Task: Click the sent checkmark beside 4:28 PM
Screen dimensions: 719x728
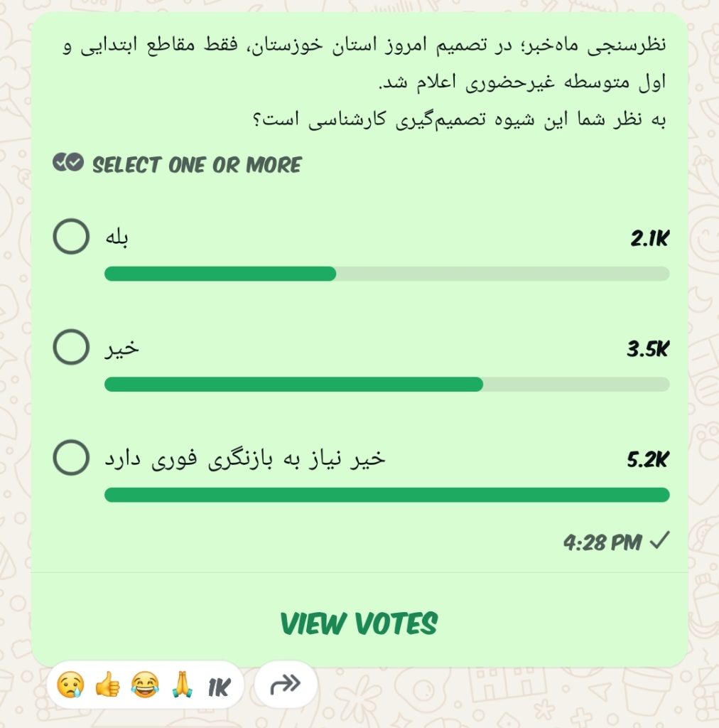Action: (x=659, y=542)
